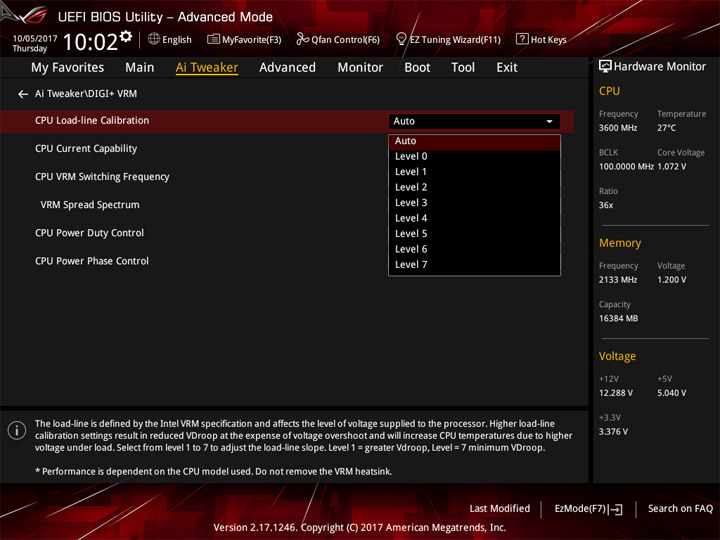Click the information icon beside help text
Screen dimensions: 720x540
pos(17,431)
